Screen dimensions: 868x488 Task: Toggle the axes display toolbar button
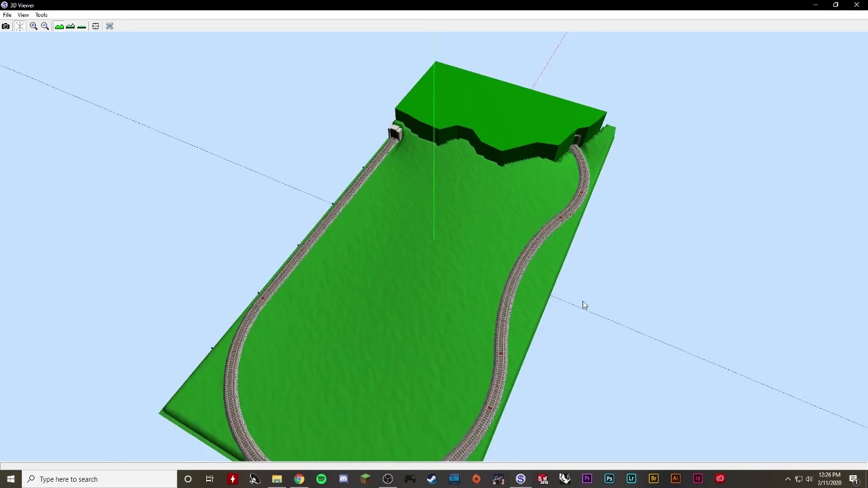[19, 26]
